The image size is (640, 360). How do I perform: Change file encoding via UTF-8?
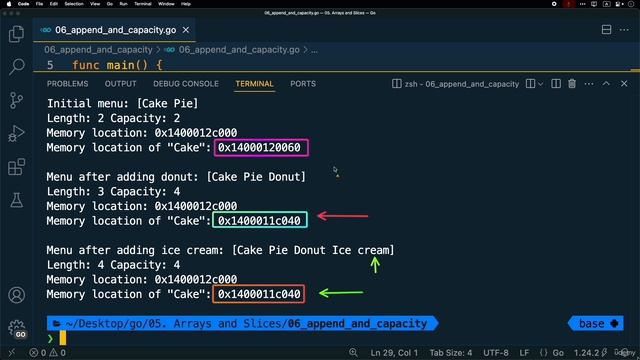tap(496, 353)
